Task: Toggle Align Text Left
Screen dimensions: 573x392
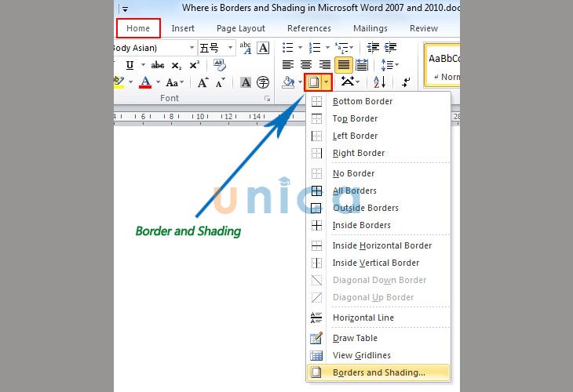Action: tap(288, 65)
